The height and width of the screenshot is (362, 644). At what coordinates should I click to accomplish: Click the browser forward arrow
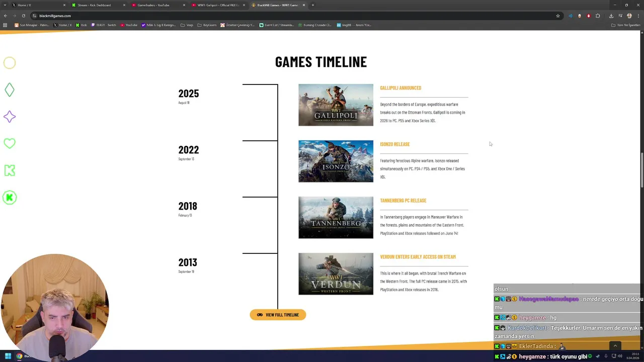point(14,16)
